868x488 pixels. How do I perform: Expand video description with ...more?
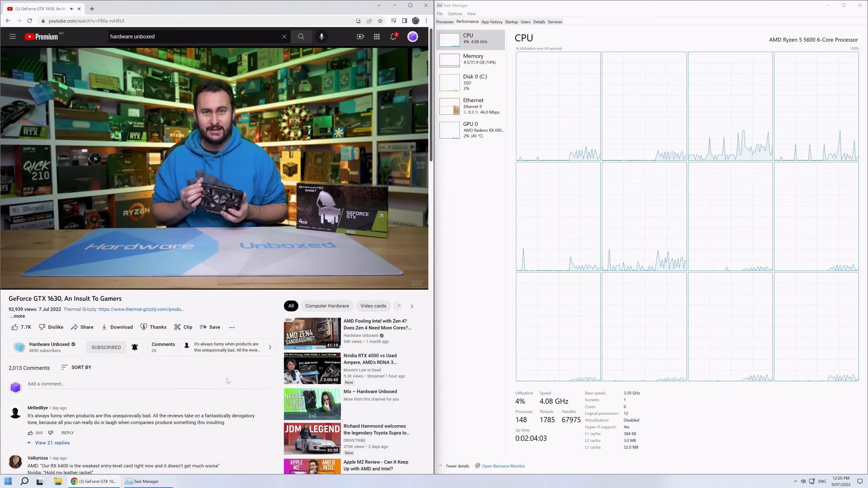[x=17, y=316]
